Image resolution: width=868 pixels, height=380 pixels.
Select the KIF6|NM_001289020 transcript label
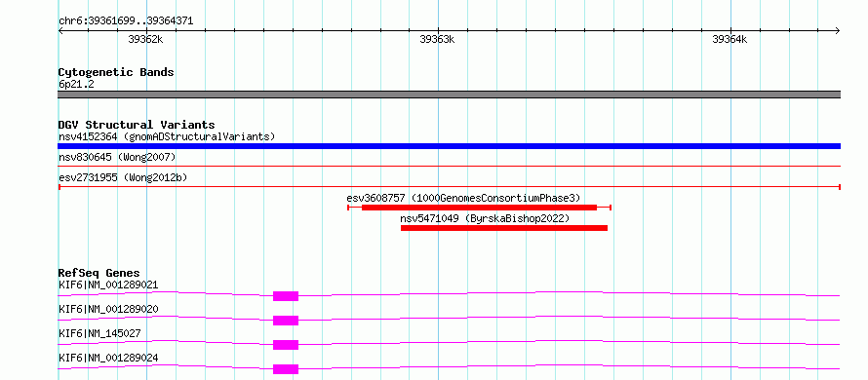[108, 309]
